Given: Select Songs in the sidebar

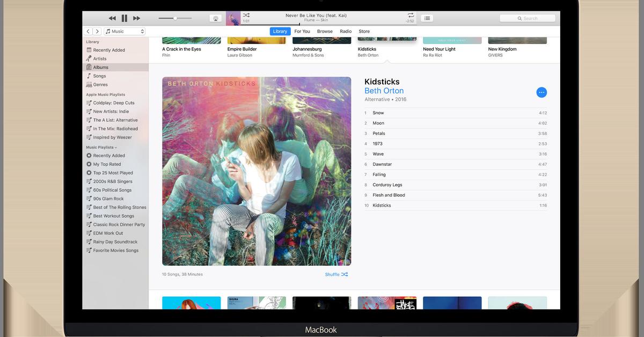Looking at the screenshot, I should point(115,76).
